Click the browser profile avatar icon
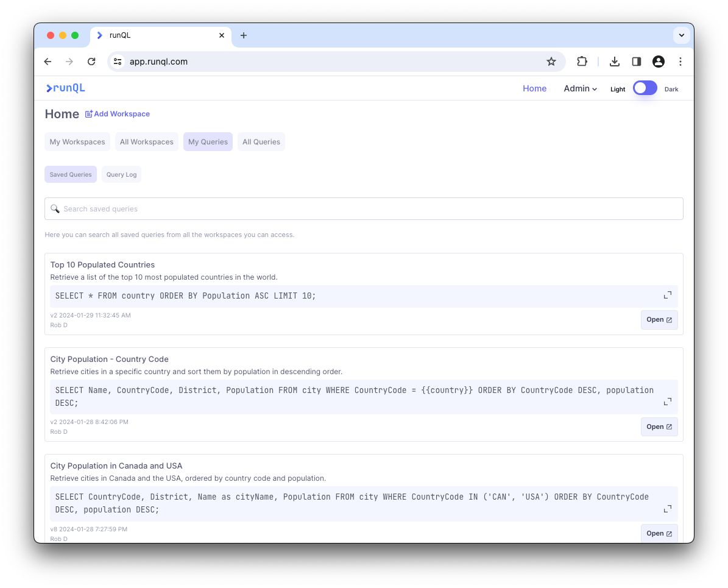Viewport: 728px width, 588px height. [x=658, y=62]
